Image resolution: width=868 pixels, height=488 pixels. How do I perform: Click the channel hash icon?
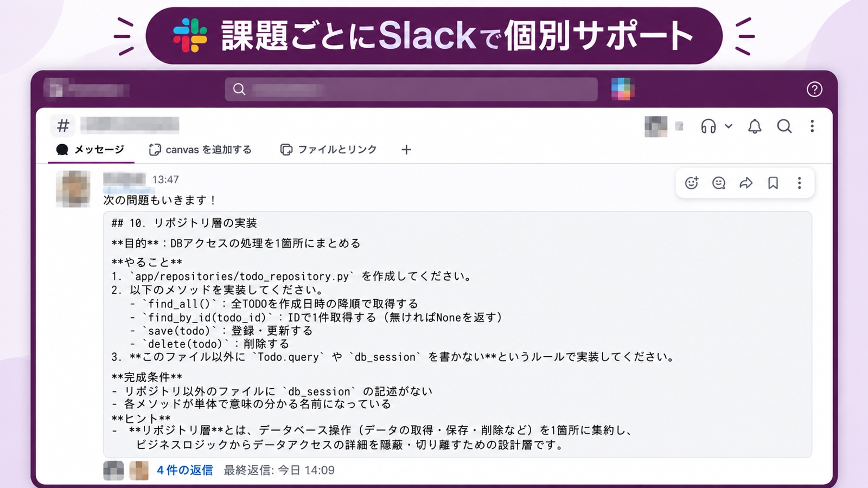(x=63, y=126)
